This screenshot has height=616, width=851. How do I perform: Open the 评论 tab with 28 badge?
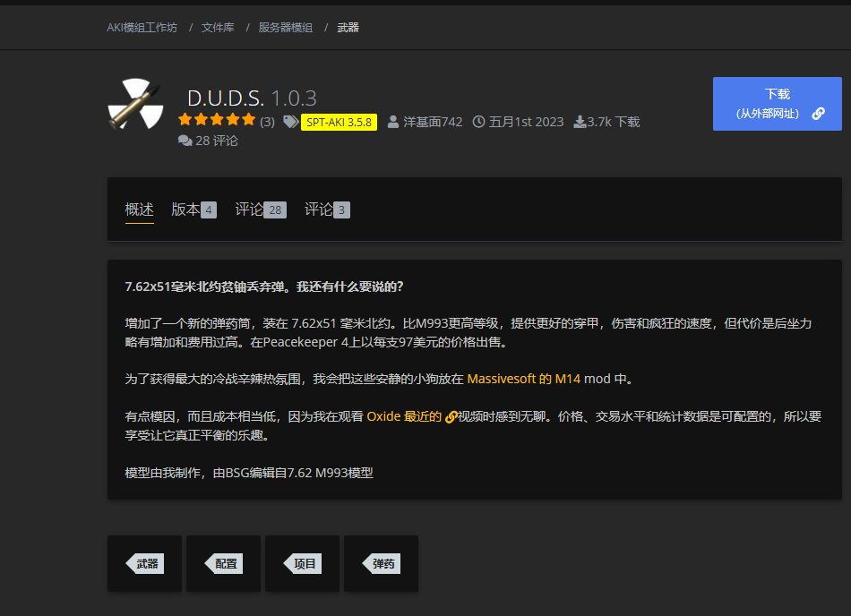(x=260, y=210)
